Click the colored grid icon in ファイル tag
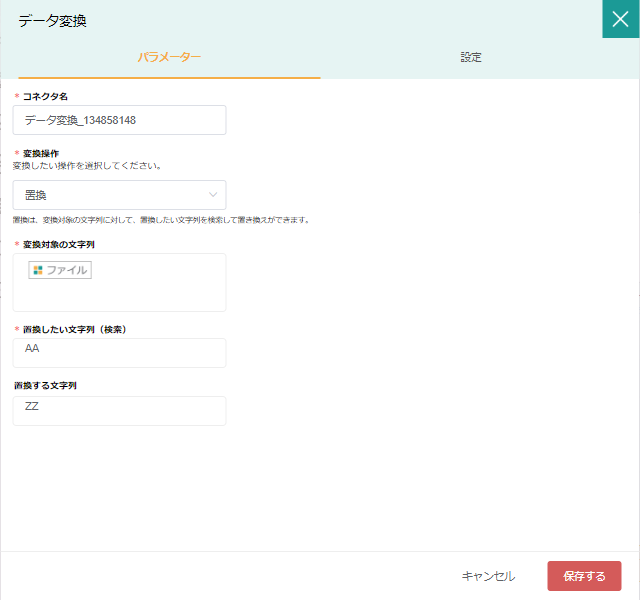640x600 pixels. (37, 270)
